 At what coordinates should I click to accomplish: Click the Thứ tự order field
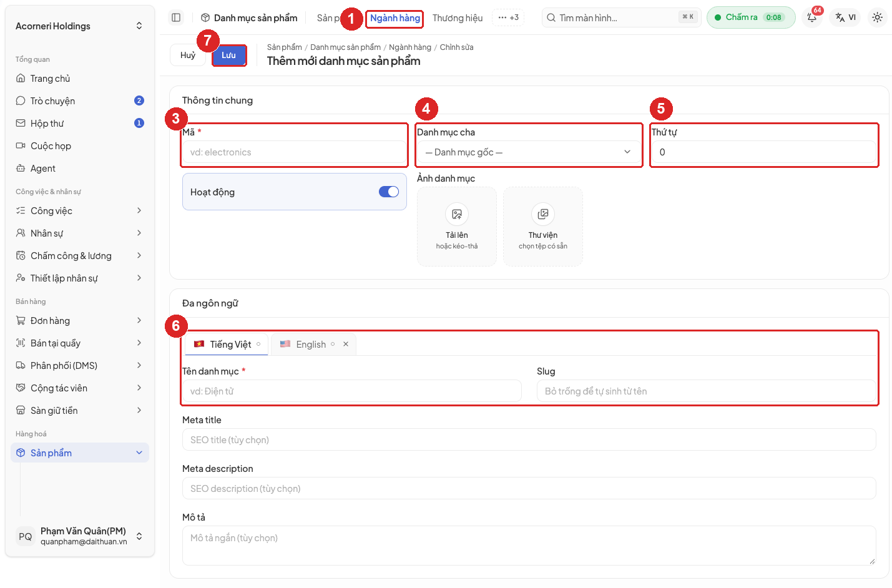(764, 152)
